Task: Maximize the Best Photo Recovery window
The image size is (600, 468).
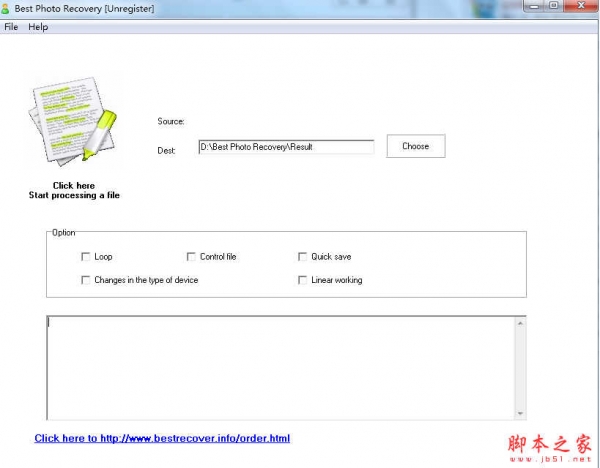Action: point(553,6)
